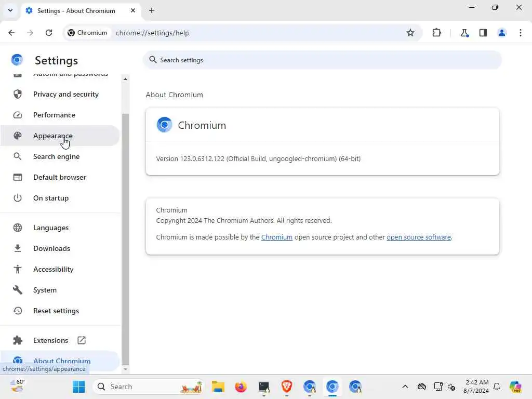The image size is (532, 399).
Task: Open a new tab with plus button
Action: pos(152,10)
